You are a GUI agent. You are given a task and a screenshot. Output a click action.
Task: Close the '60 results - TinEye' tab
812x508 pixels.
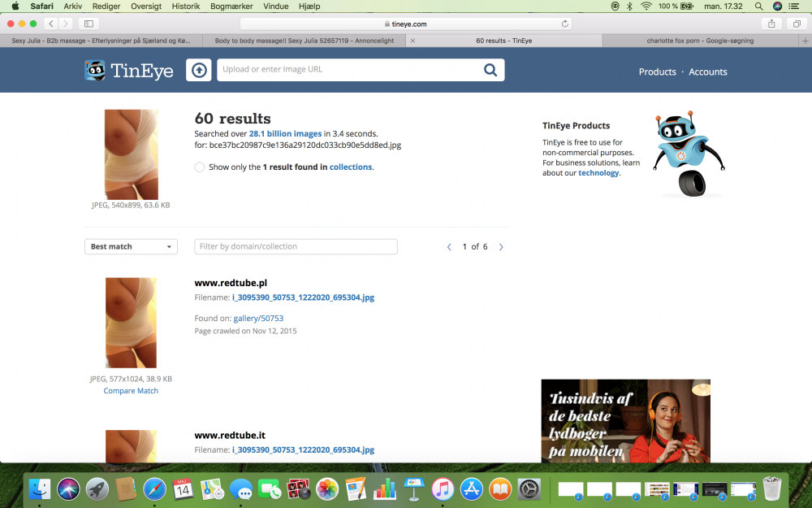(x=412, y=41)
